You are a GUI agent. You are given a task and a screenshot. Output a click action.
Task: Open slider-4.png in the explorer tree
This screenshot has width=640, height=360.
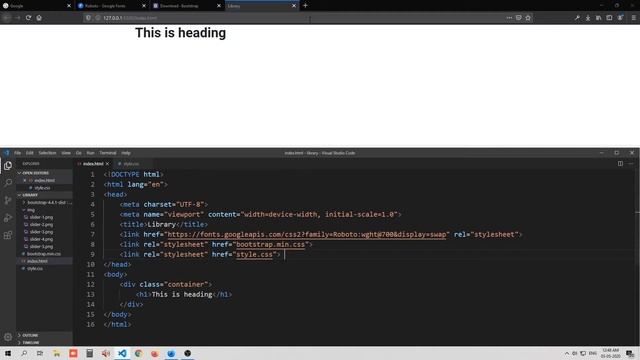click(x=41, y=239)
